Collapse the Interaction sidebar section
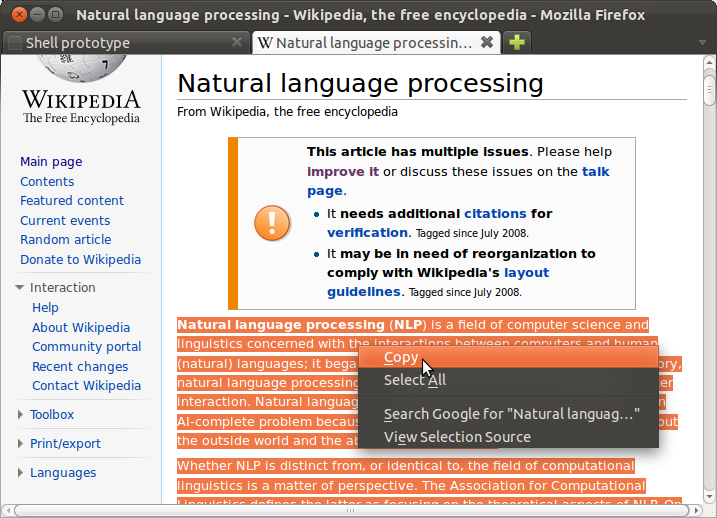 (x=19, y=288)
